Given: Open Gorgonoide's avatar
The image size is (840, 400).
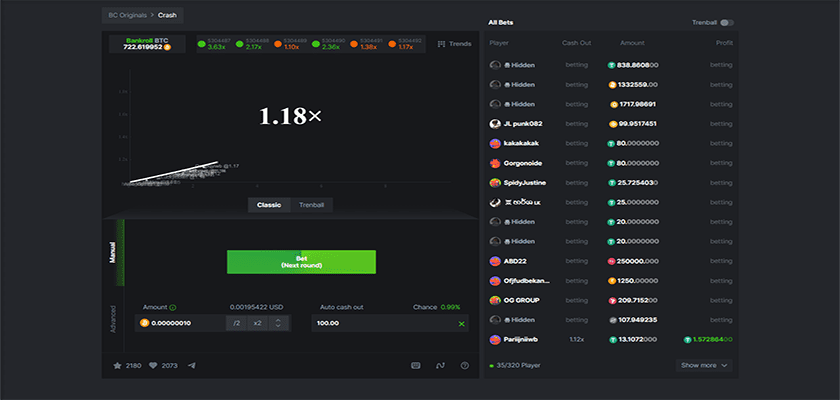Looking at the screenshot, I should pyautogui.click(x=495, y=163).
